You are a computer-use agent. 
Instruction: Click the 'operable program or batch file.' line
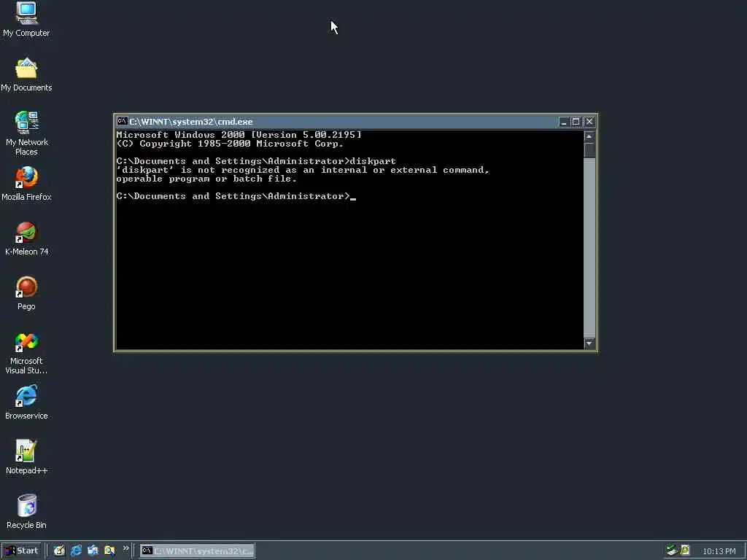(x=206, y=179)
